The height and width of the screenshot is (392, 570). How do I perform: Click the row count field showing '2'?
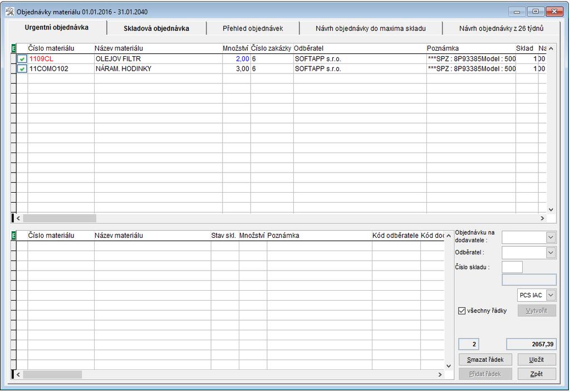pos(469,344)
